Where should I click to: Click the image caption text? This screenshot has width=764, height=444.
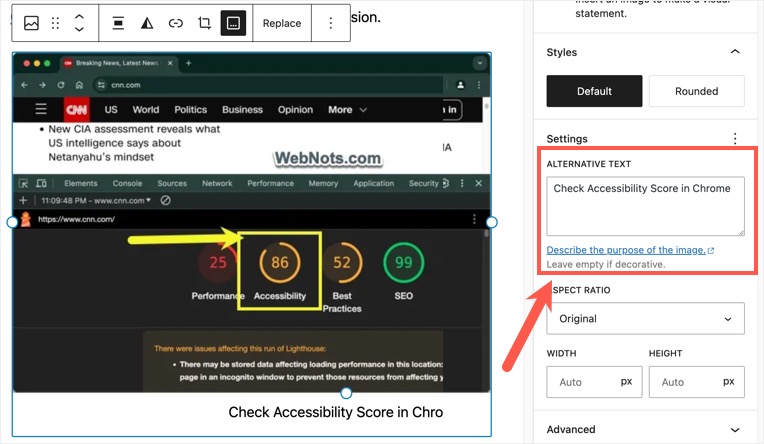[x=336, y=412]
